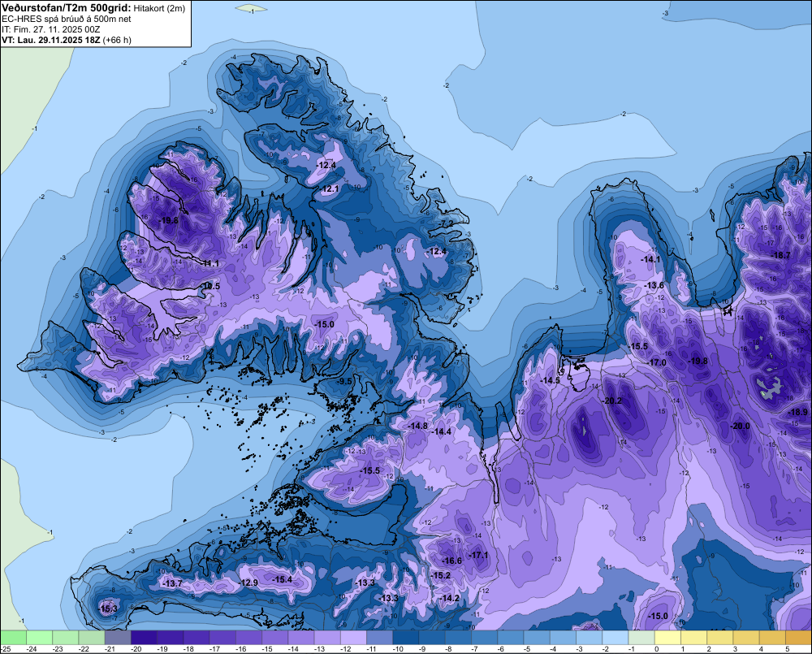Click the EC-HRES spá brúuð line
The width and height of the screenshot is (812, 654).
pyautogui.click(x=67, y=19)
